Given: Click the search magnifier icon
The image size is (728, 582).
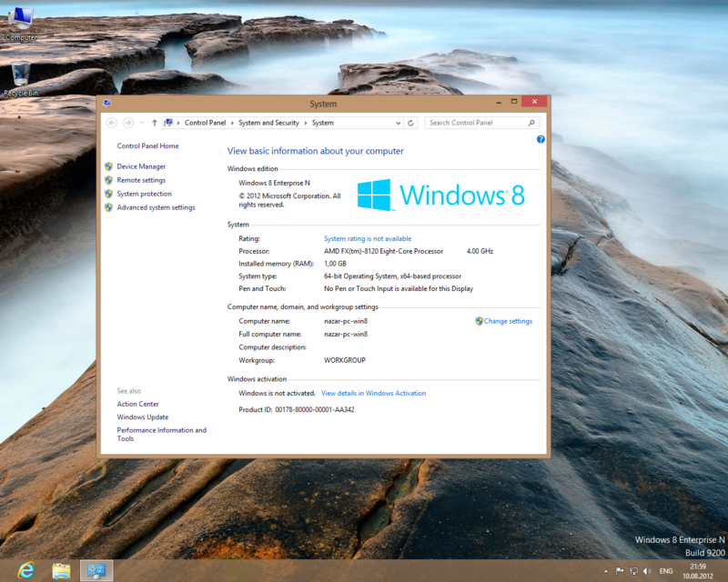Looking at the screenshot, I should click(x=531, y=123).
